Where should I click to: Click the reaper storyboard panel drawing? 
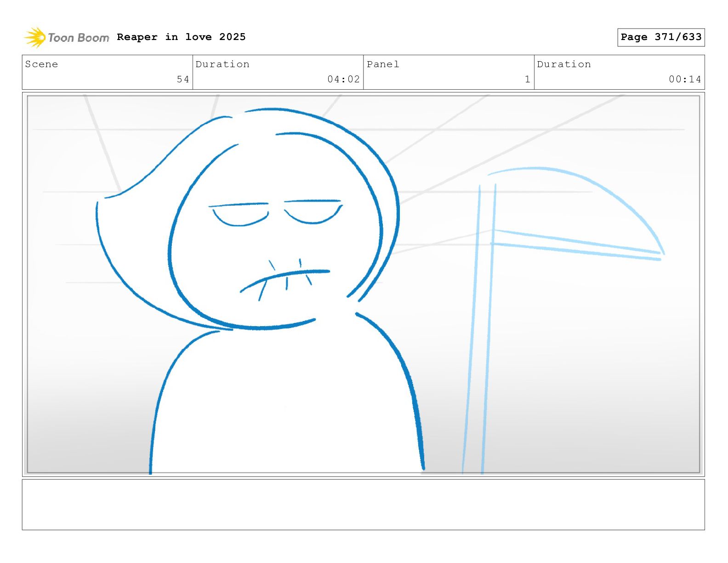point(363,284)
